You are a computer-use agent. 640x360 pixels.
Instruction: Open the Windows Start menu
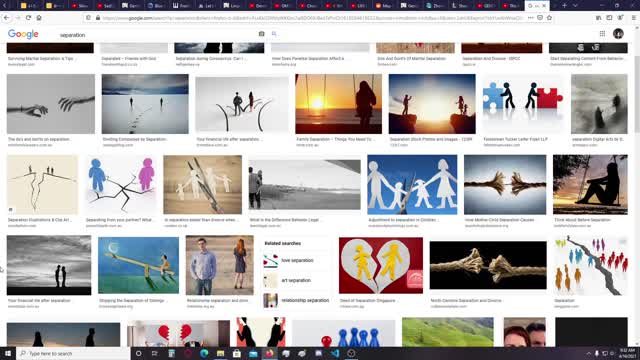(8, 353)
